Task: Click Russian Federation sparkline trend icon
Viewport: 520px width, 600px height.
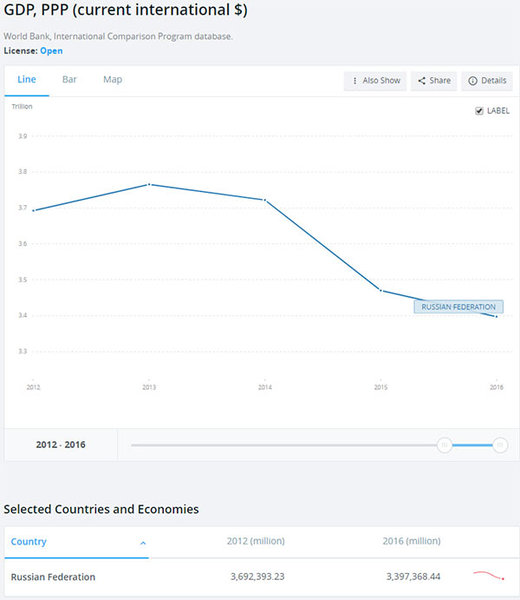Action: click(489, 575)
